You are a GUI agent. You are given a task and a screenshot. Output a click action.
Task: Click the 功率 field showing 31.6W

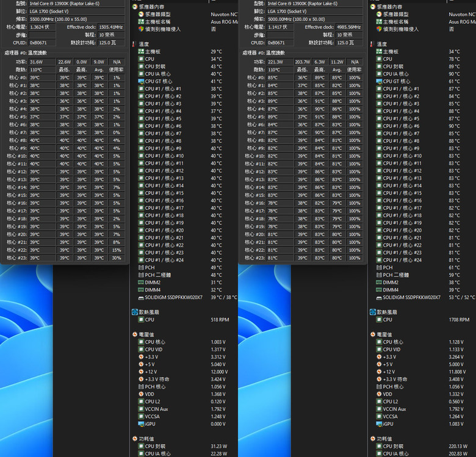point(42,62)
